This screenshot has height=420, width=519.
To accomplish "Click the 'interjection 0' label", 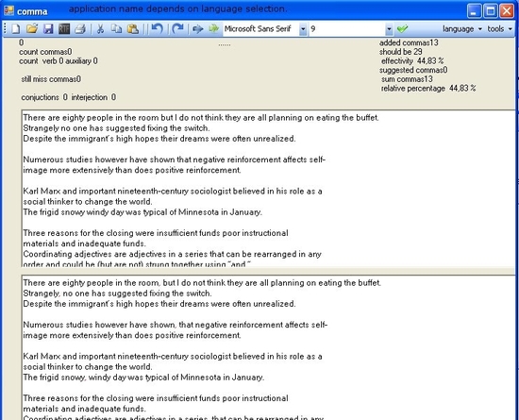I will [x=93, y=97].
